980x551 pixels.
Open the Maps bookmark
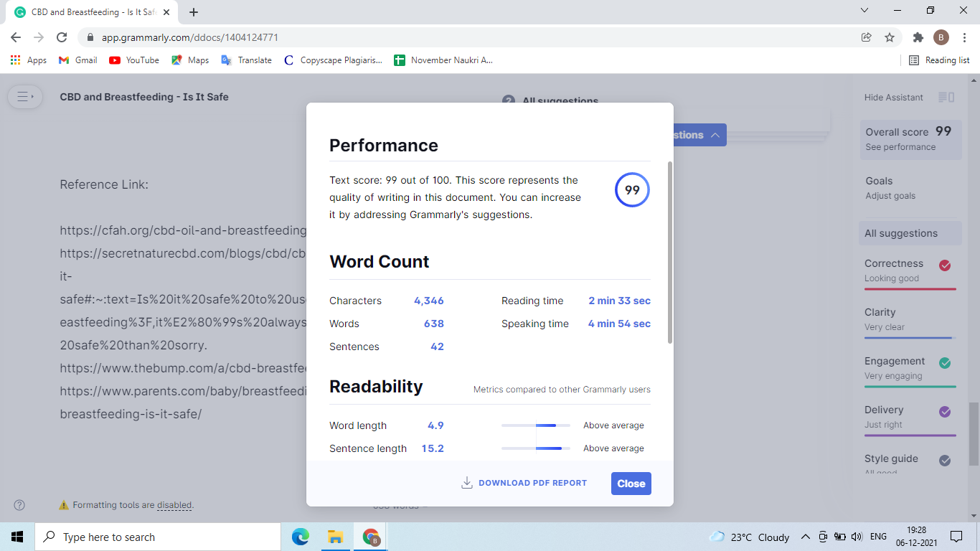(190, 60)
